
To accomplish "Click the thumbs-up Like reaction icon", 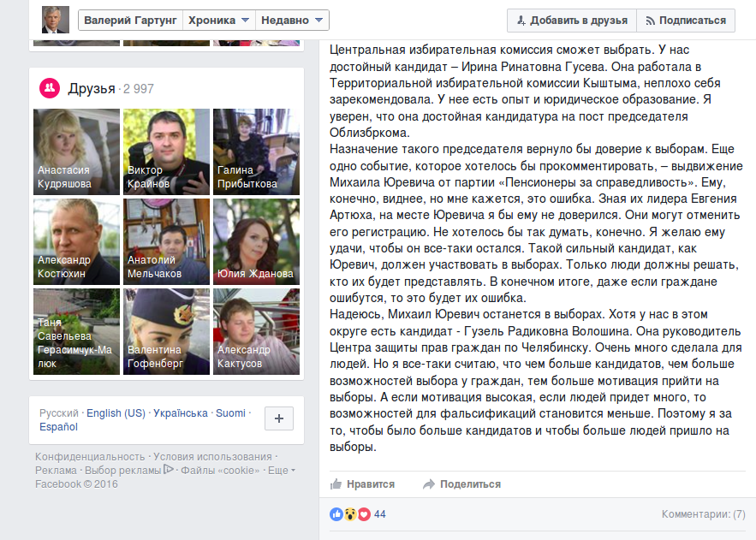I will point(336,514).
